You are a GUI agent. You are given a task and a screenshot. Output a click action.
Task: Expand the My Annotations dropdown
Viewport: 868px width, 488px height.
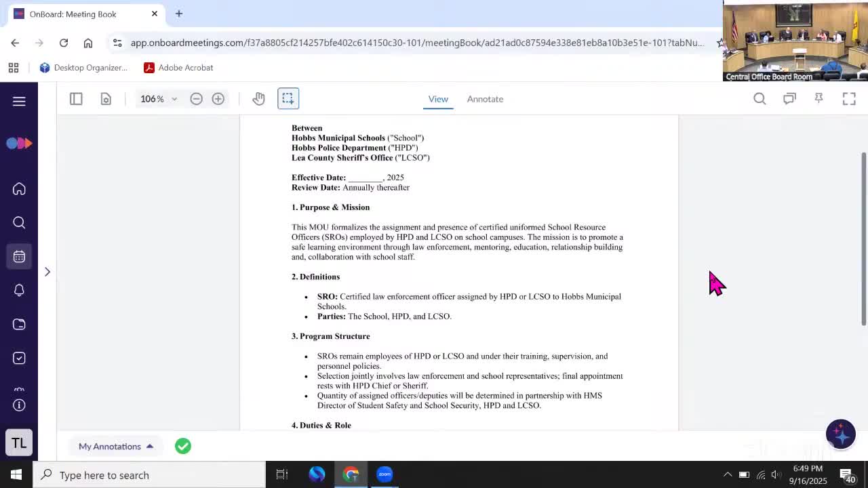(x=116, y=446)
